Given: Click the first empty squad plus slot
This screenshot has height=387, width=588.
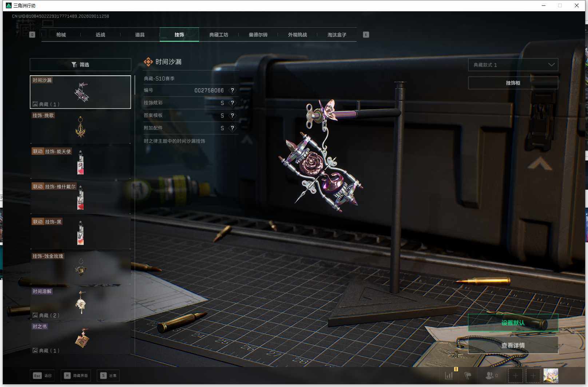Looking at the screenshot, I should pos(515,375).
